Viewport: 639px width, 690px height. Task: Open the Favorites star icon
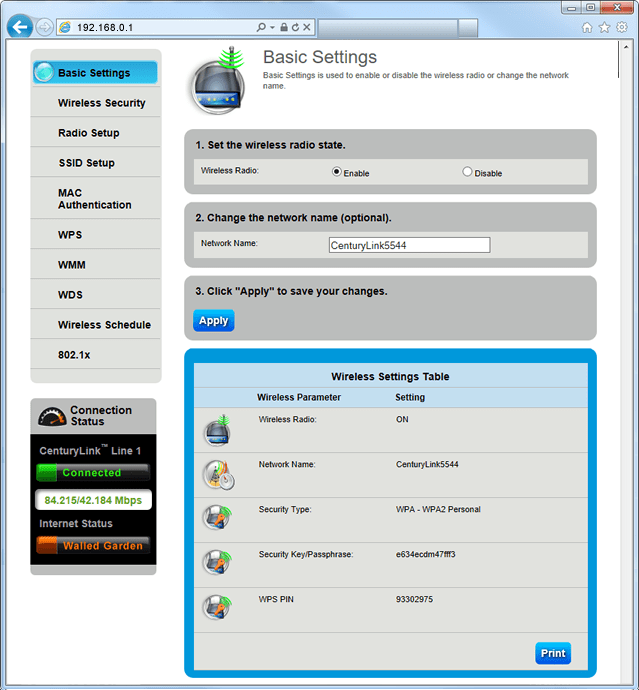coord(604,27)
